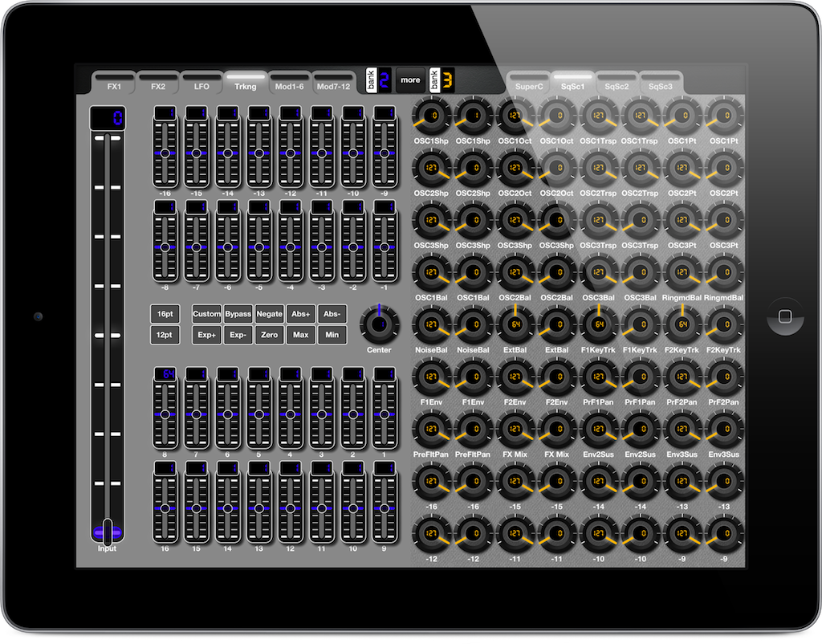Click the Center knob
Image resolution: width=822 pixels, height=644 pixels.
click(378, 324)
